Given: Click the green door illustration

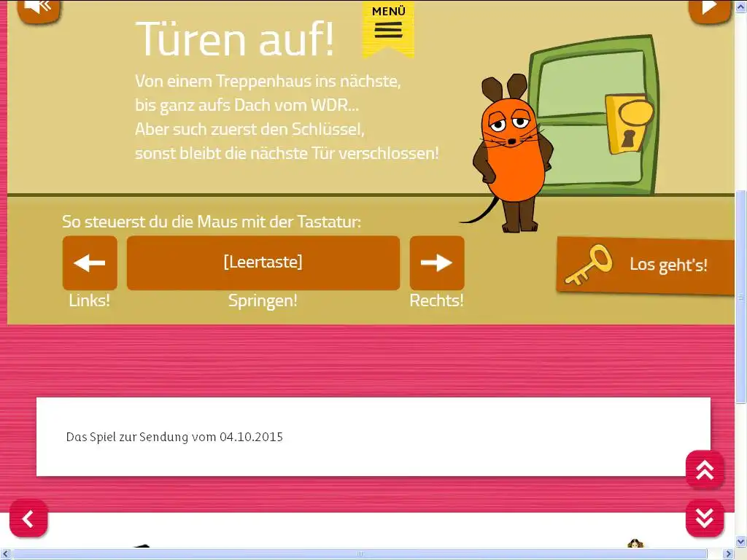Looking at the screenshot, I should point(595,117).
